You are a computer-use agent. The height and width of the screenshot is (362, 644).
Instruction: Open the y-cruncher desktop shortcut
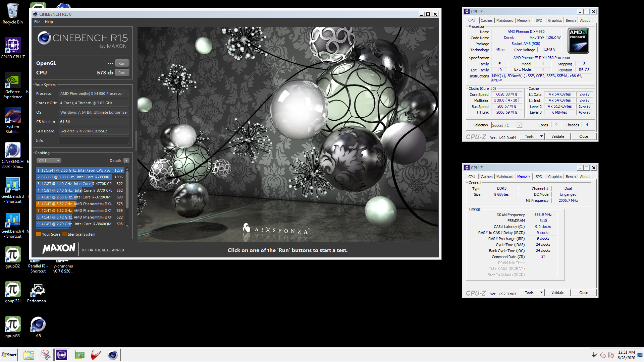tap(63, 266)
